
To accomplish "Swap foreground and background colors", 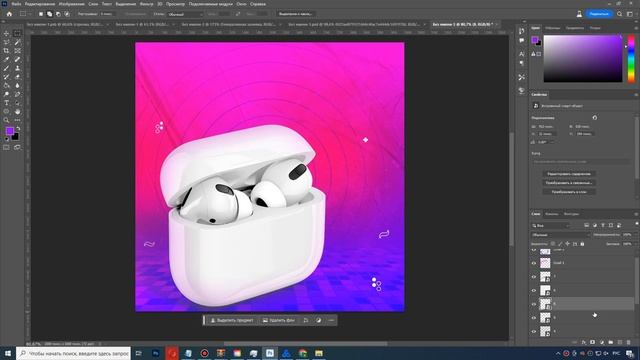I will 18,129.
